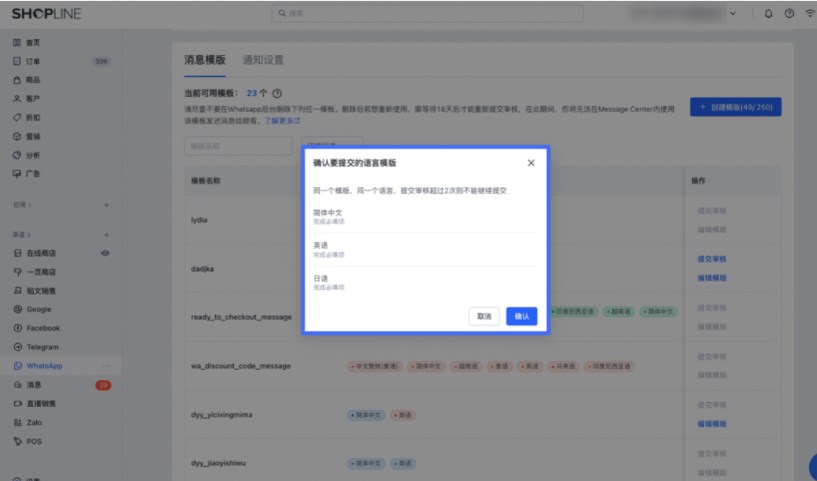Screen dimensions: 817x481
Task: Open Telegram channel in the sidebar
Action: [18, 347]
